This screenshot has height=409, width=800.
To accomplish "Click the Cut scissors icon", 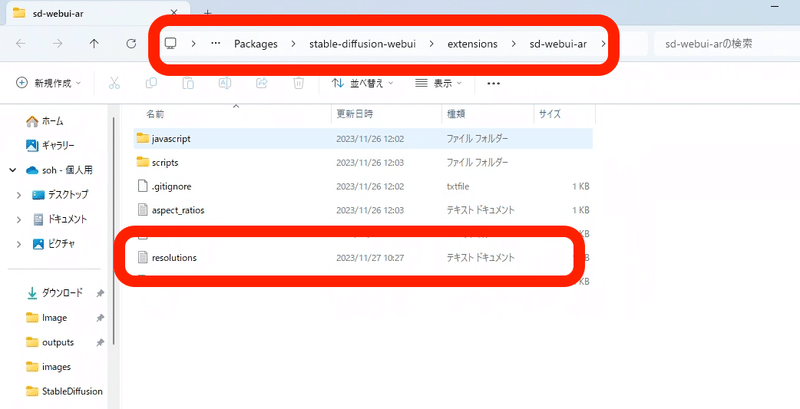I will click(x=114, y=83).
